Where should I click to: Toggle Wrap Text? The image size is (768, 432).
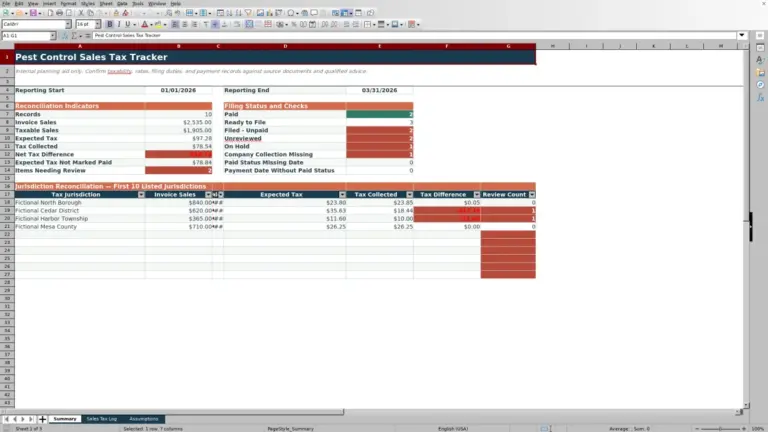(237, 24)
